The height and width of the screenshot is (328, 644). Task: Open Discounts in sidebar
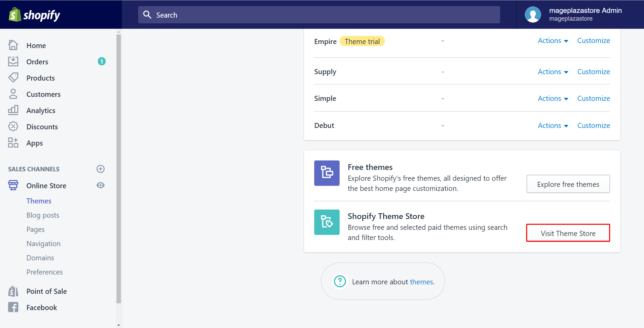[x=42, y=127]
